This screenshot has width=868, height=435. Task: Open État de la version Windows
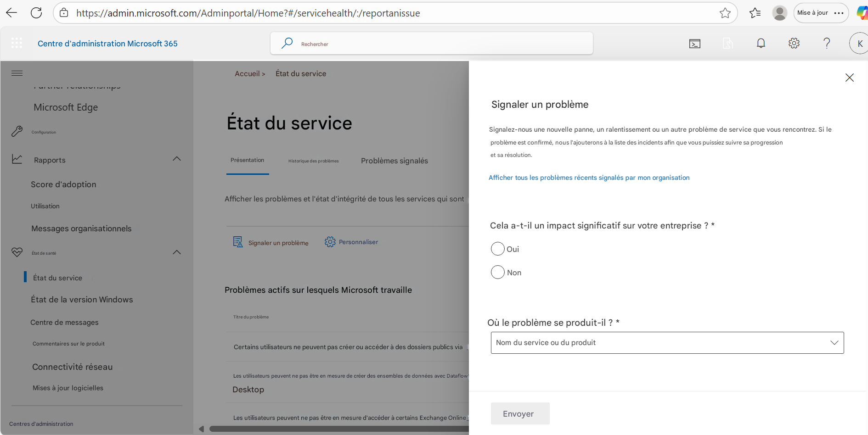[82, 300]
